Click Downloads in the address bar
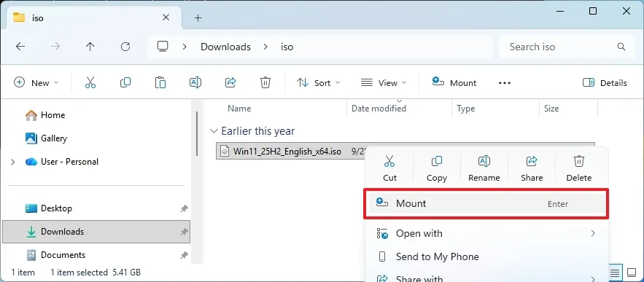The image size is (644, 282). (x=225, y=47)
